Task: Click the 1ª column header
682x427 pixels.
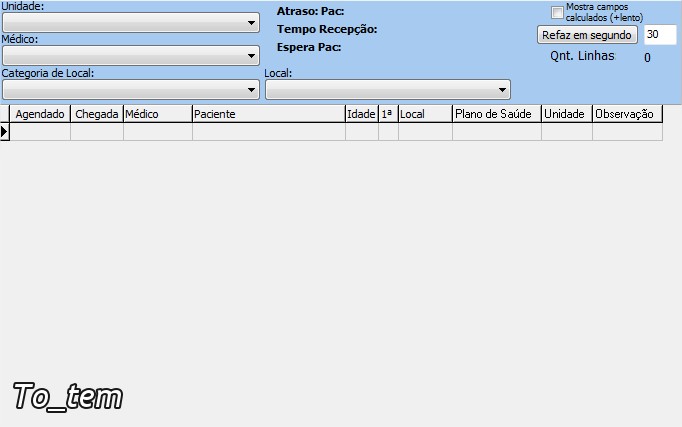Action: [x=388, y=114]
